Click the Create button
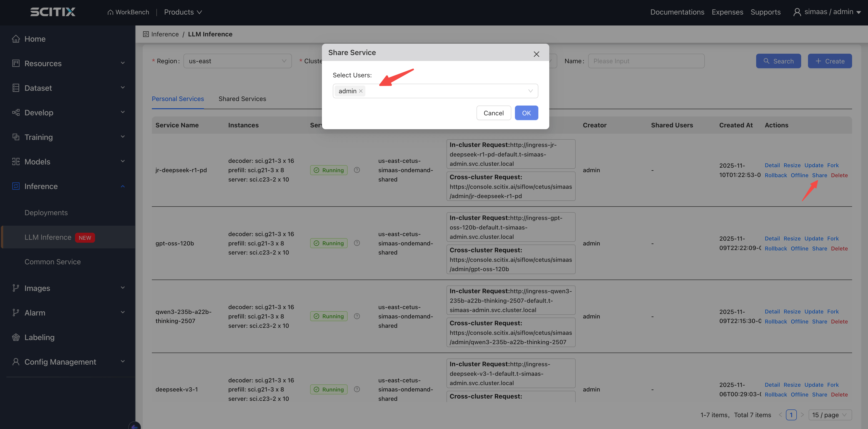The width and height of the screenshot is (868, 429). click(830, 61)
